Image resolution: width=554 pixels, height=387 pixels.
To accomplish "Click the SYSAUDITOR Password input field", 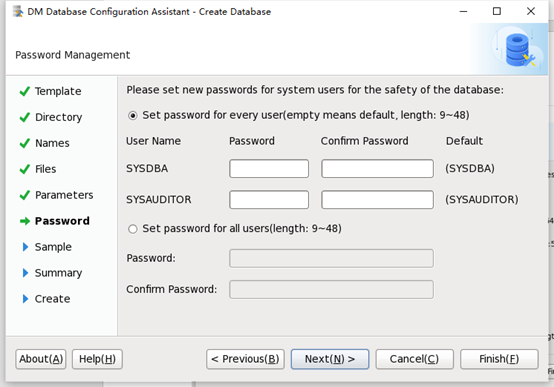I will tap(269, 200).
